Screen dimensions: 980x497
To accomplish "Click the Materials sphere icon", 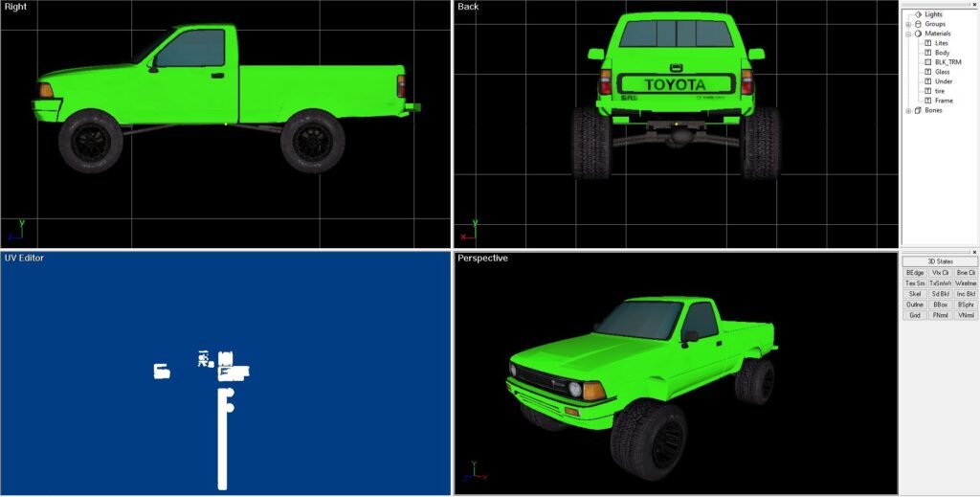I will 918,34.
